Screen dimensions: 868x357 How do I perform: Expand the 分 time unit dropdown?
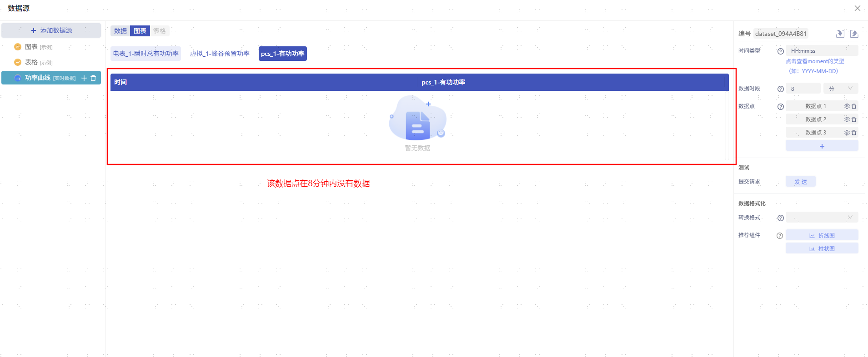point(840,89)
